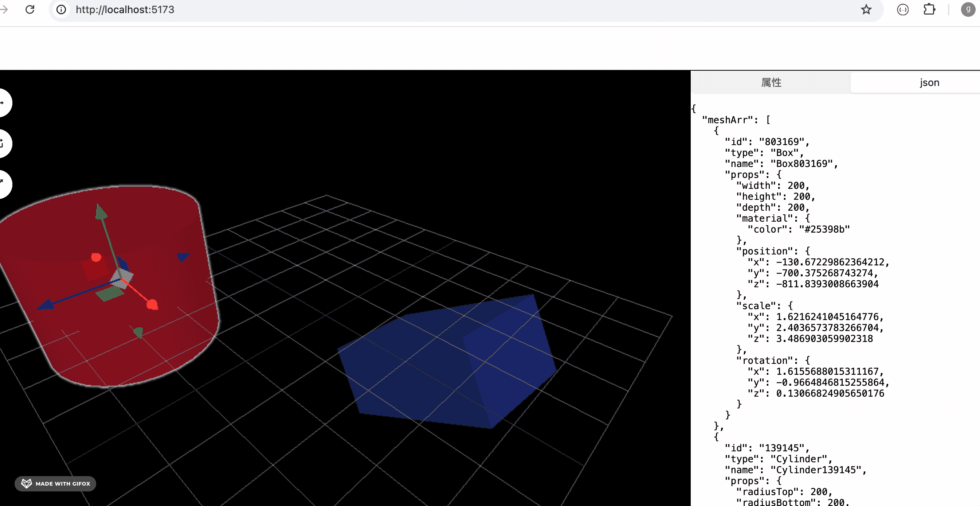Image resolution: width=980 pixels, height=506 pixels.
Task: Select the rotate mode round button
Action: tap(3, 144)
